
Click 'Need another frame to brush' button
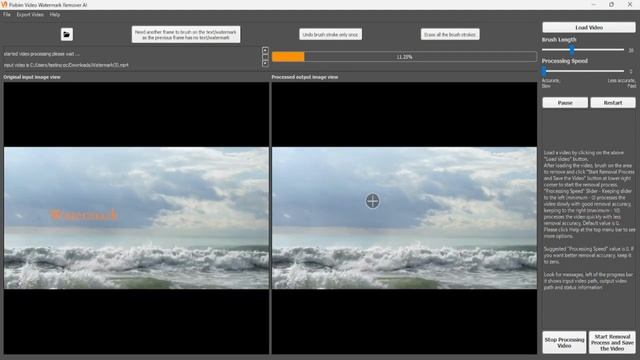coord(186,35)
